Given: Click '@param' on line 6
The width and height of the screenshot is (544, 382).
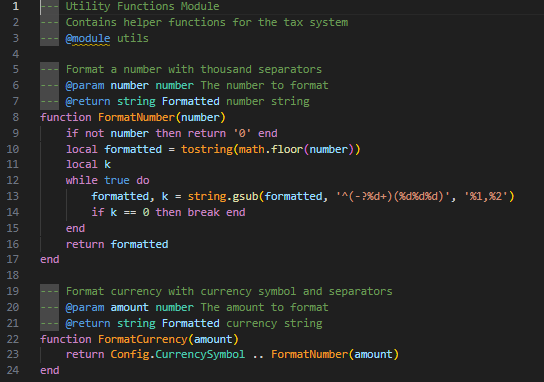Looking at the screenshot, I should (85, 85).
